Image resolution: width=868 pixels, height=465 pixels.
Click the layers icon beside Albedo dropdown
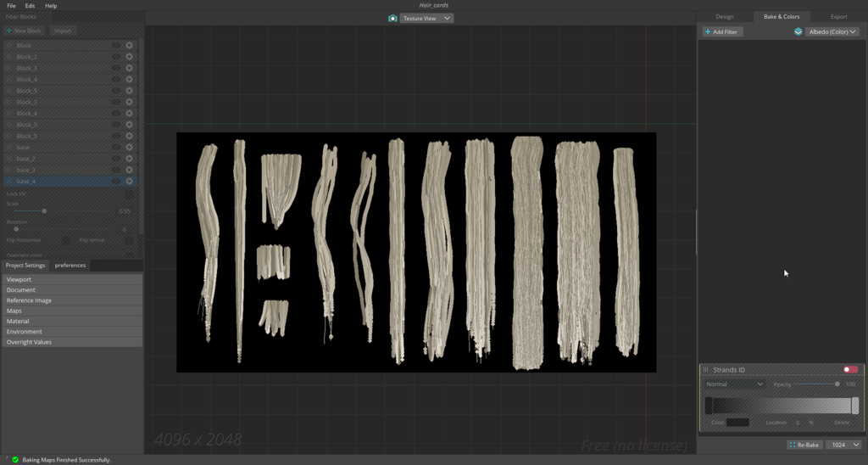pos(798,32)
